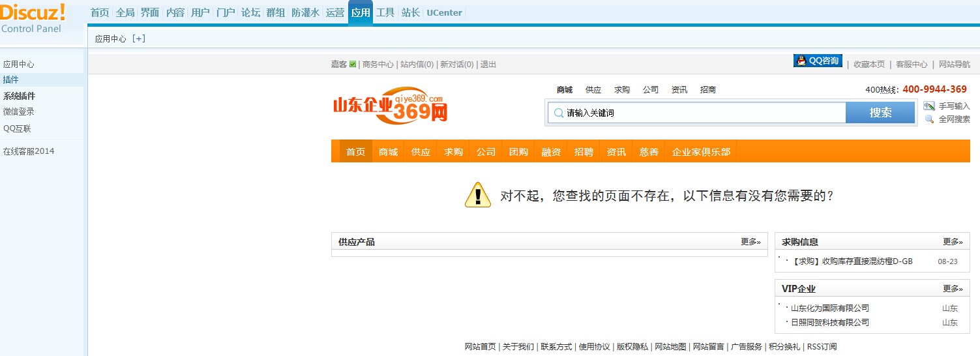Click the 退出 logout link
Viewport: 980px width, 356px height.
(x=488, y=64)
